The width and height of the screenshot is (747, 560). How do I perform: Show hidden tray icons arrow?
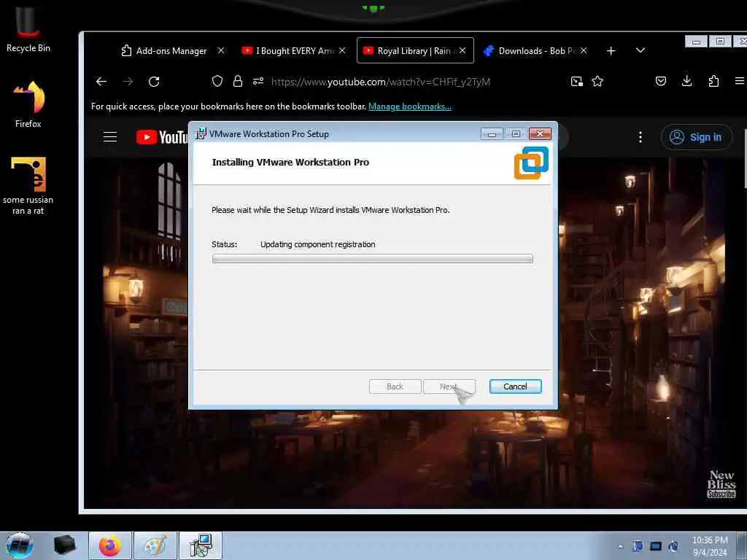[620, 546]
